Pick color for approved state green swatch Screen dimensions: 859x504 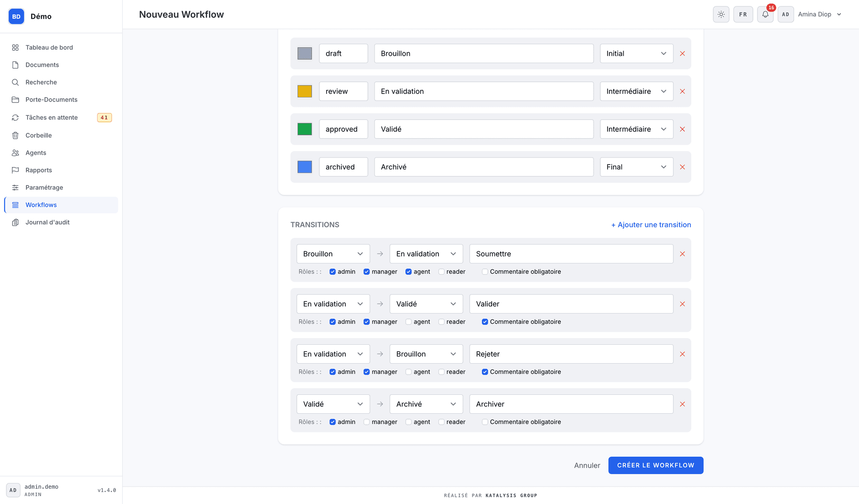(x=305, y=129)
